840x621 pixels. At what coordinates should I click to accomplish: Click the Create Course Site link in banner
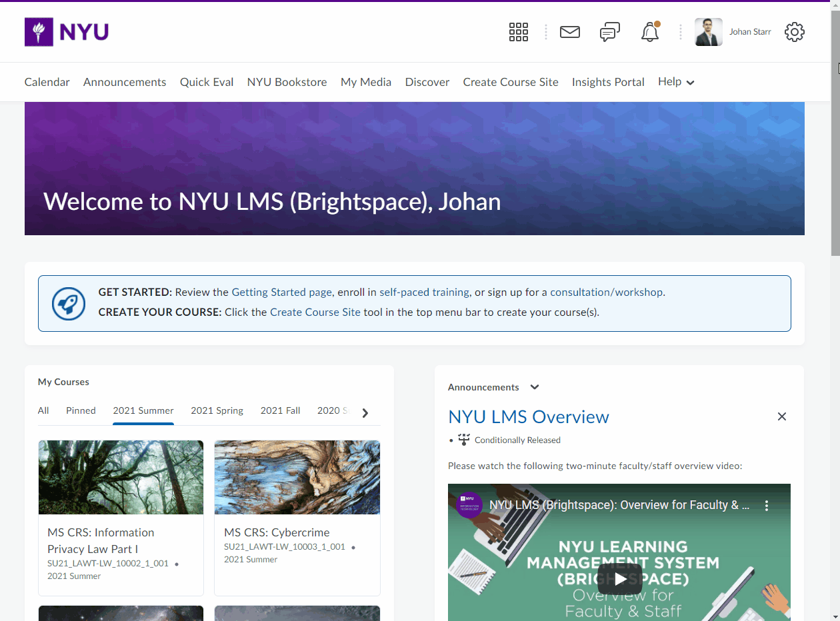[x=315, y=312]
